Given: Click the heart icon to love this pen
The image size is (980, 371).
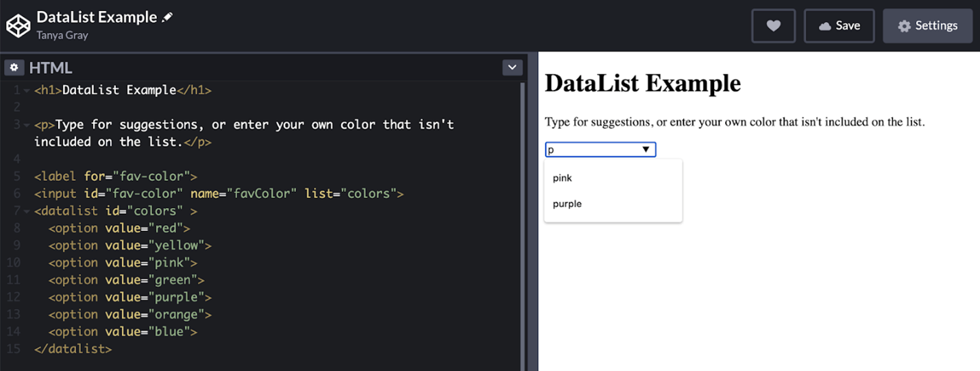Looking at the screenshot, I should tap(773, 26).
